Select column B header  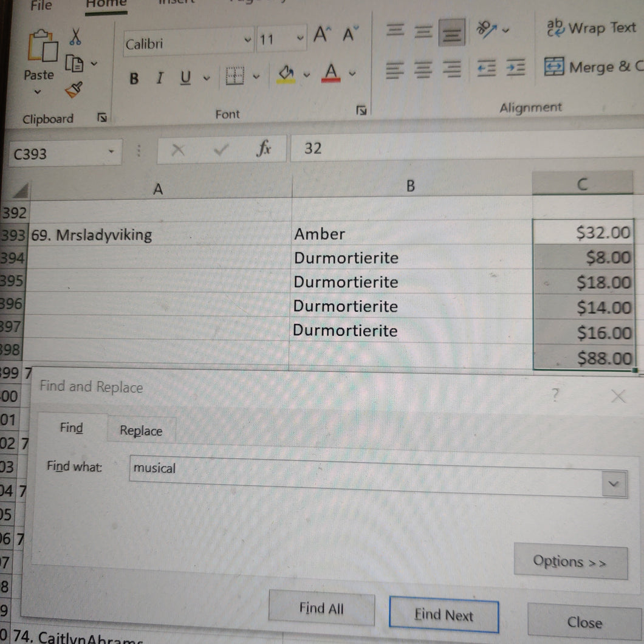tap(411, 185)
